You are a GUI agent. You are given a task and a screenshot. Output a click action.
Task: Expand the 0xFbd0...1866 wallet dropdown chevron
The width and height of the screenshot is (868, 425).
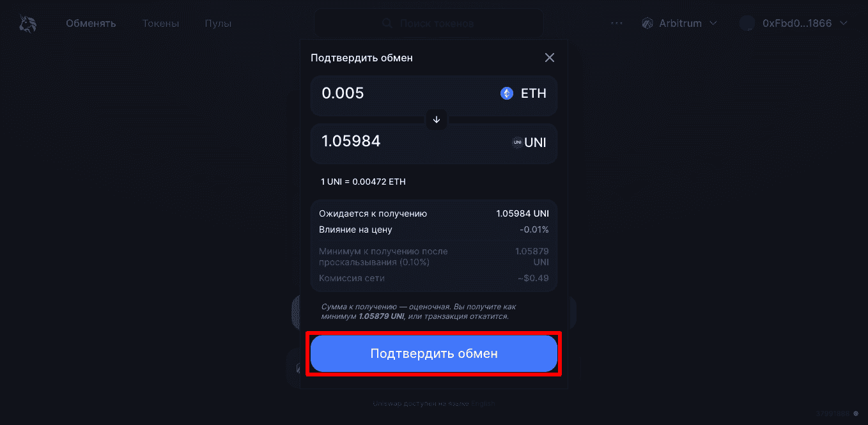tap(843, 24)
